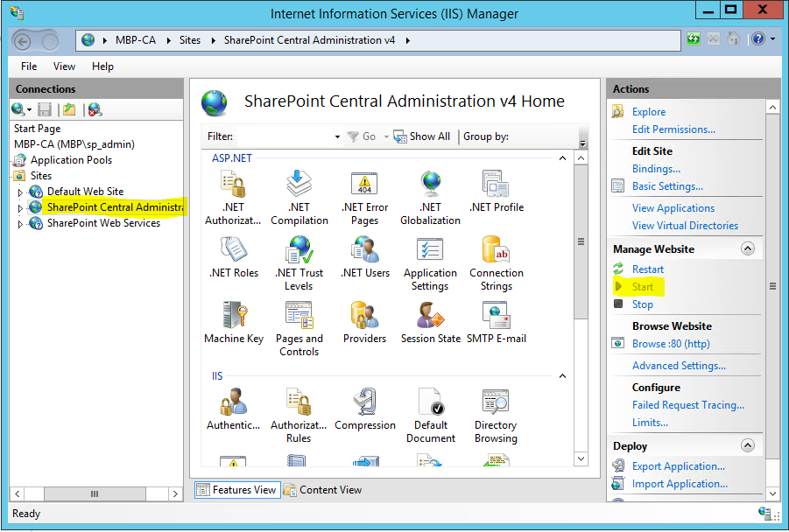Open Basic Settings action
The height and width of the screenshot is (532, 789).
pyautogui.click(x=667, y=186)
